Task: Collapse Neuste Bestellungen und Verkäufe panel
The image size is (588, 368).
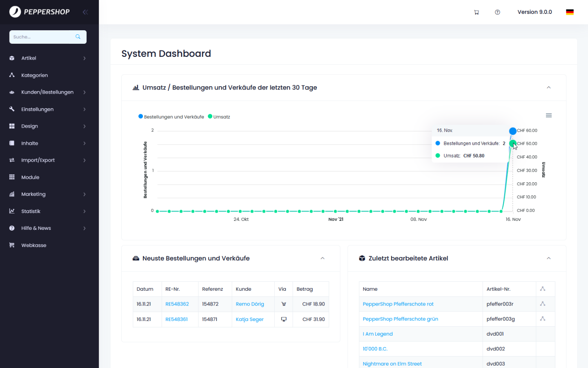Action: 323,258
